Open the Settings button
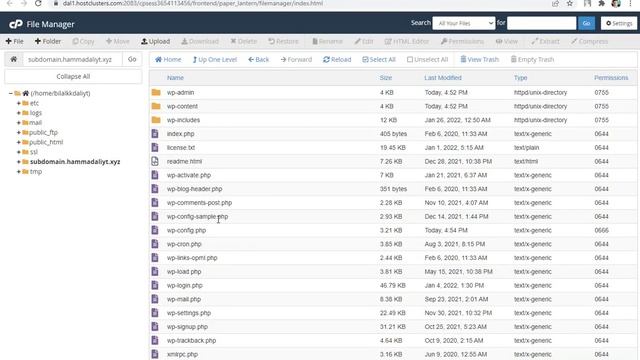 click(619, 23)
